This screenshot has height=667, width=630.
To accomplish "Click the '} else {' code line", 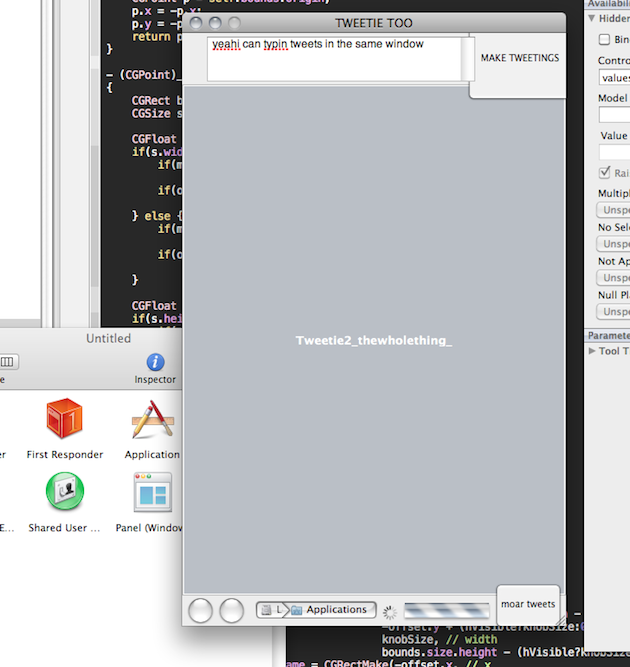I will pos(157,216).
